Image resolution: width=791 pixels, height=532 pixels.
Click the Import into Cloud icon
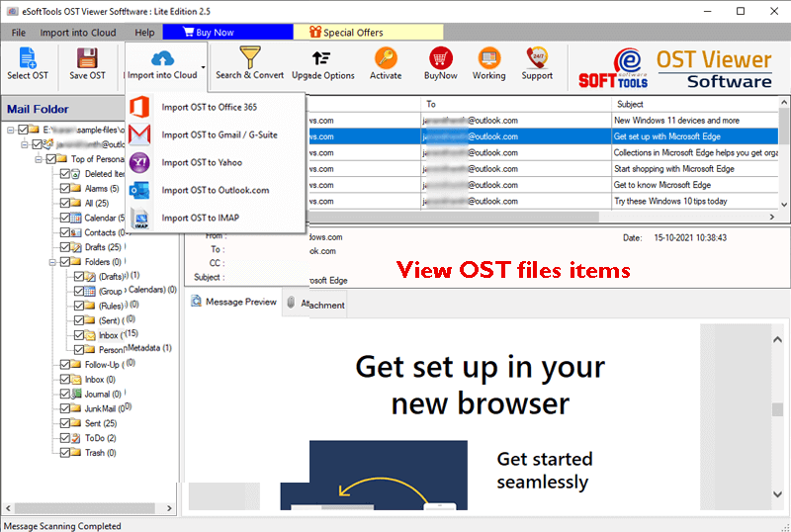[x=162, y=58]
